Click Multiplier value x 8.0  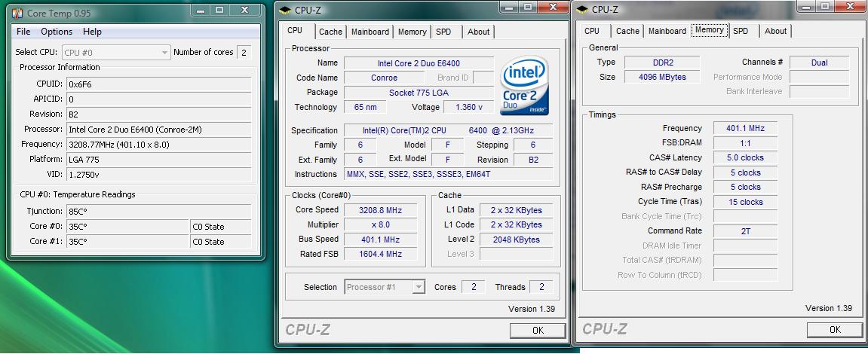(380, 224)
